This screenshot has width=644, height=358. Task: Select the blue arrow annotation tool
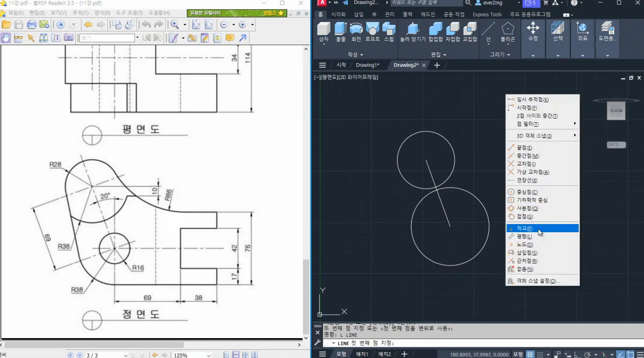[x=243, y=38]
